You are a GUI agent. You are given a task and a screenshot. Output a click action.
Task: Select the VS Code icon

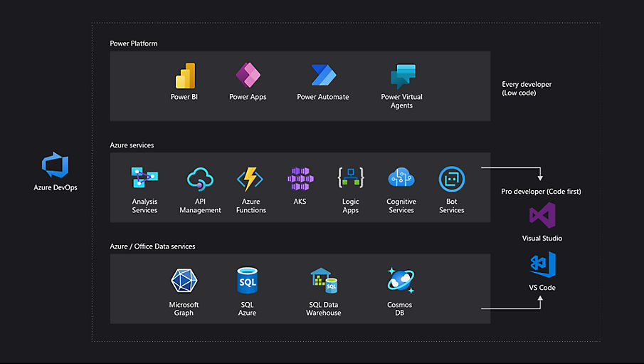click(542, 264)
